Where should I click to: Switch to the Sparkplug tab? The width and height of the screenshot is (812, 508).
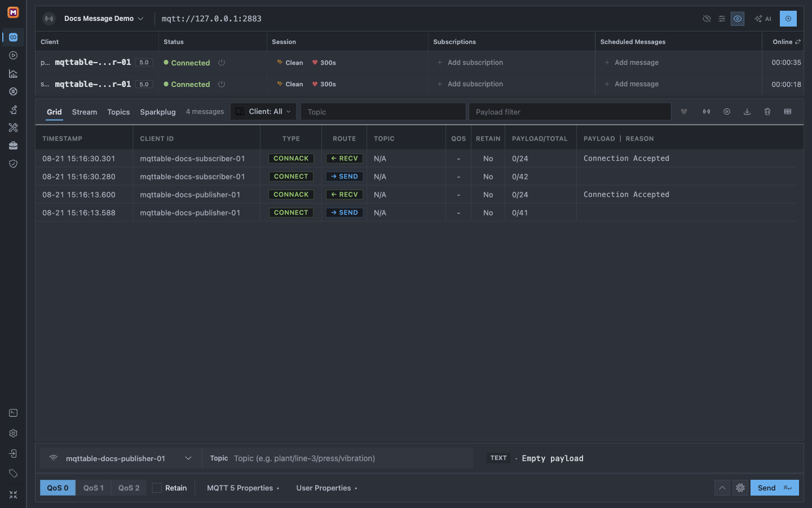[x=158, y=112]
